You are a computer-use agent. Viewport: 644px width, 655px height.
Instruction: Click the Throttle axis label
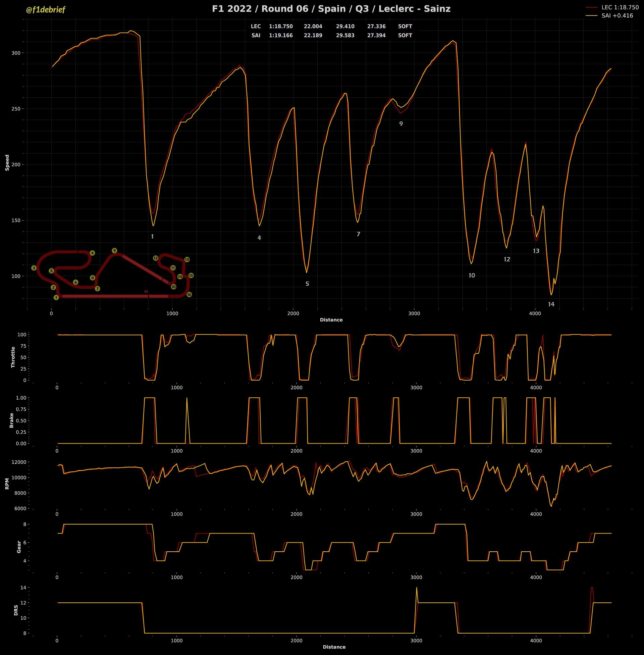[13, 357]
